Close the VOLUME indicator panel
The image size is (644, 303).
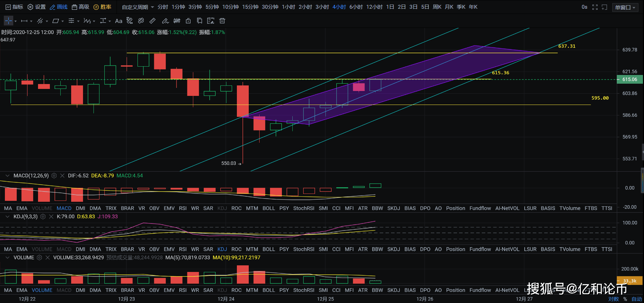[48, 258]
